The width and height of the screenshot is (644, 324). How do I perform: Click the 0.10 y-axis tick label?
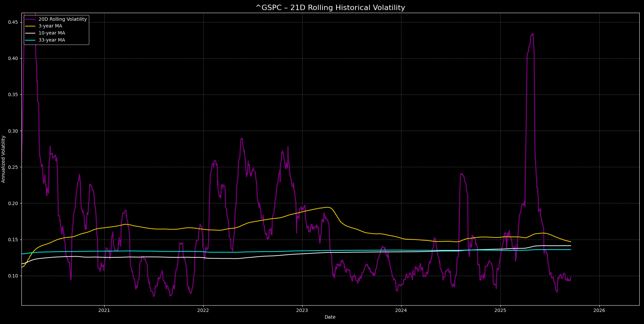click(x=13, y=276)
